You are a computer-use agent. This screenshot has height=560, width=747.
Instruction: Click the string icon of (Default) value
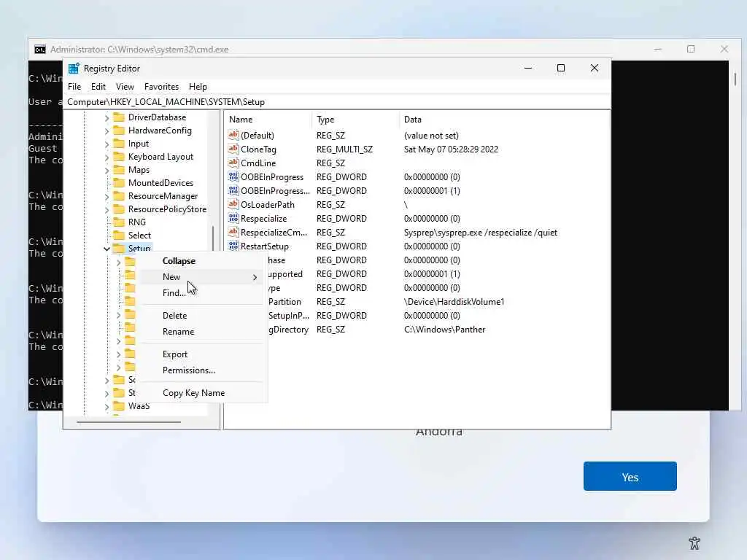[x=233, y=135]
